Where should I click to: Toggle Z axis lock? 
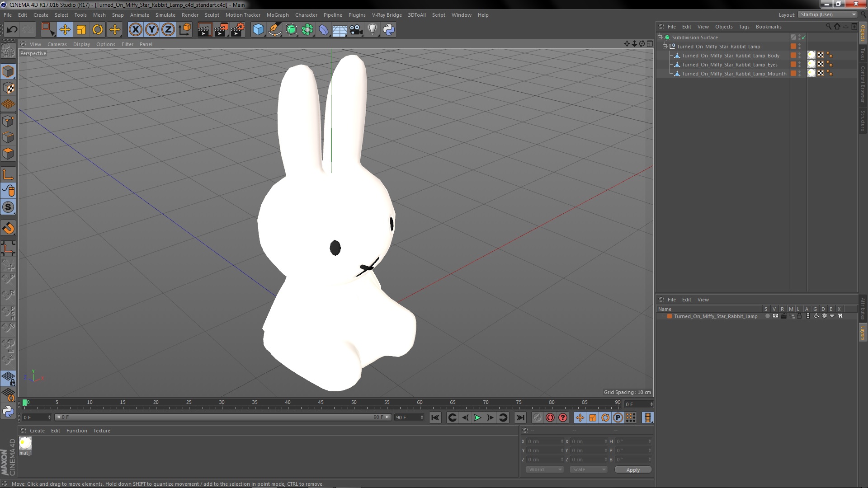point(168,30)
